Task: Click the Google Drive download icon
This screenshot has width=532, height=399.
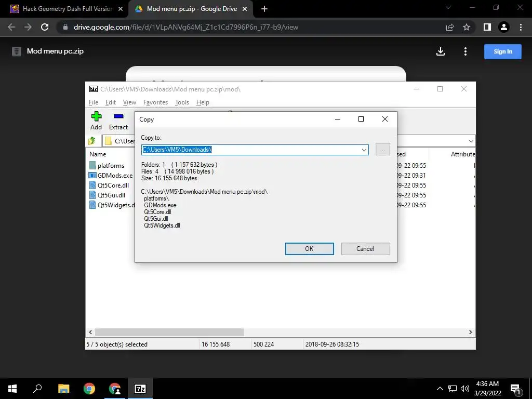Action: [441, 51]
